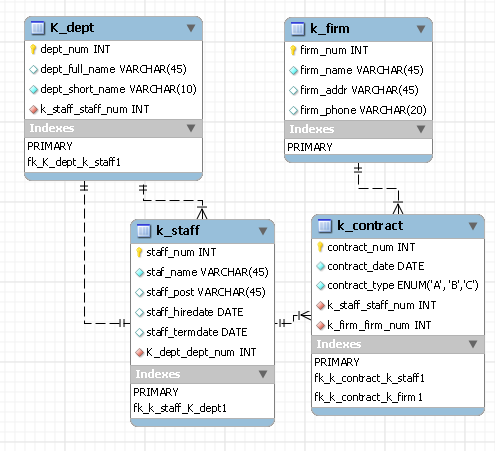Screen dimensions: 495x451
Task: Click the red key icon beside k_firm_firm_num
Action: pos(320,325)
